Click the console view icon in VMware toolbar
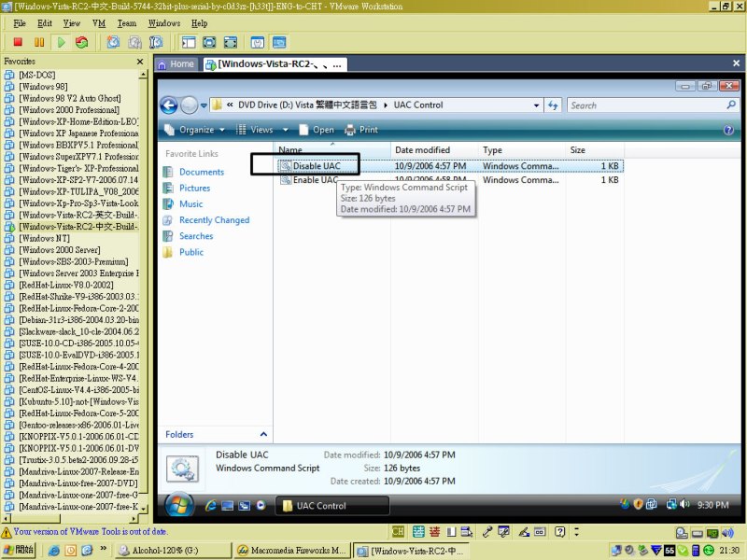The height and width of the screenshot is (560, 747). click(279, 42)
